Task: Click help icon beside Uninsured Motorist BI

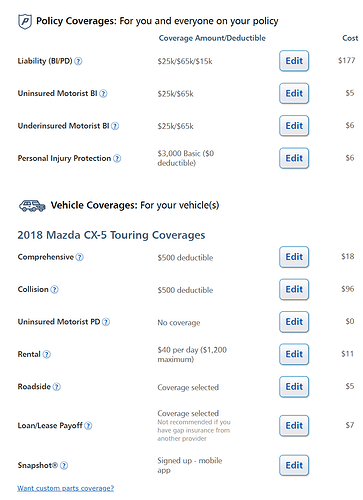Action: click(103, 94)
